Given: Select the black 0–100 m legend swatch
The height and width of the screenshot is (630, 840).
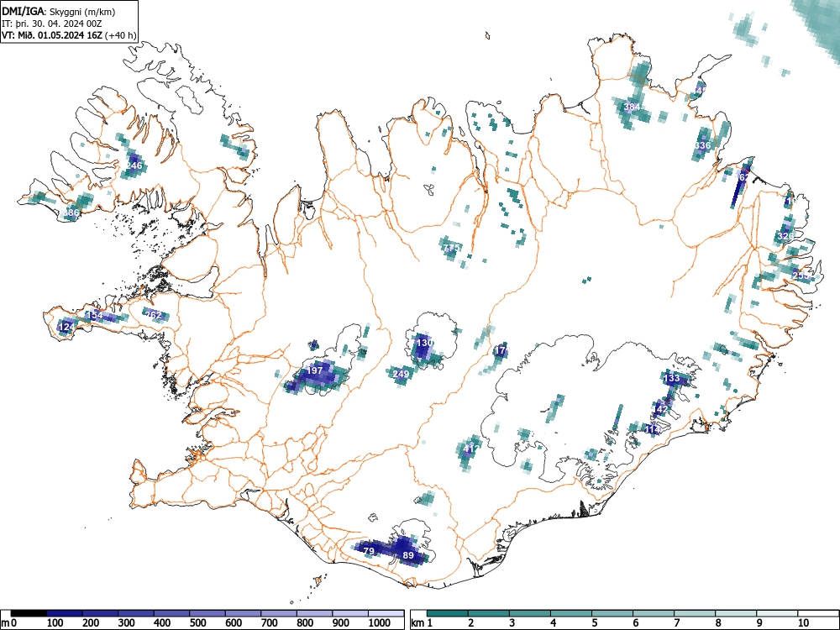Looking at the screenshot, I should point(29,613).
